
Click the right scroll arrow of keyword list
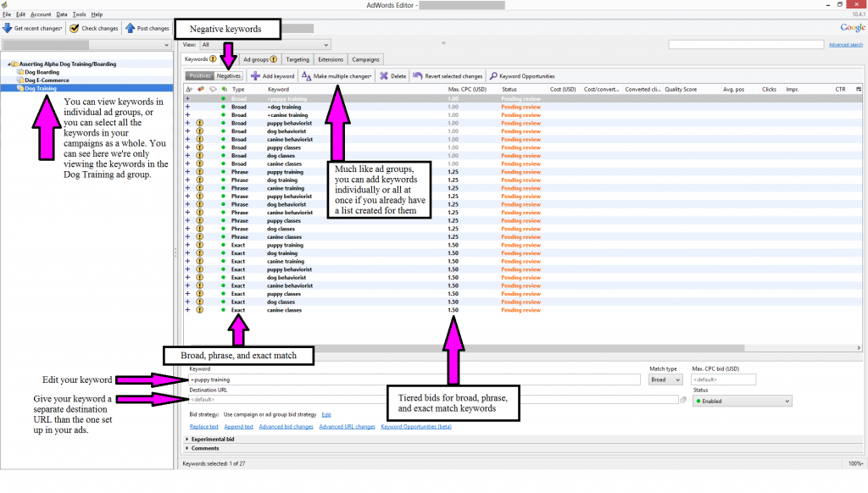pyautogui.click(x=859, y=348)
